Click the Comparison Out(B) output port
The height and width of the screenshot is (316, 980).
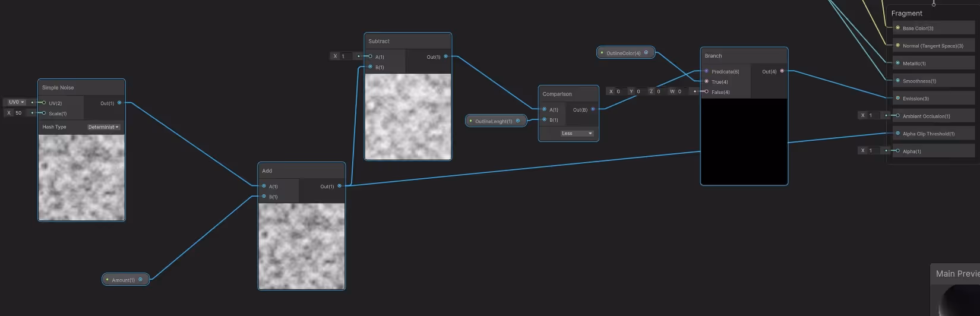[x=593, y=109]
